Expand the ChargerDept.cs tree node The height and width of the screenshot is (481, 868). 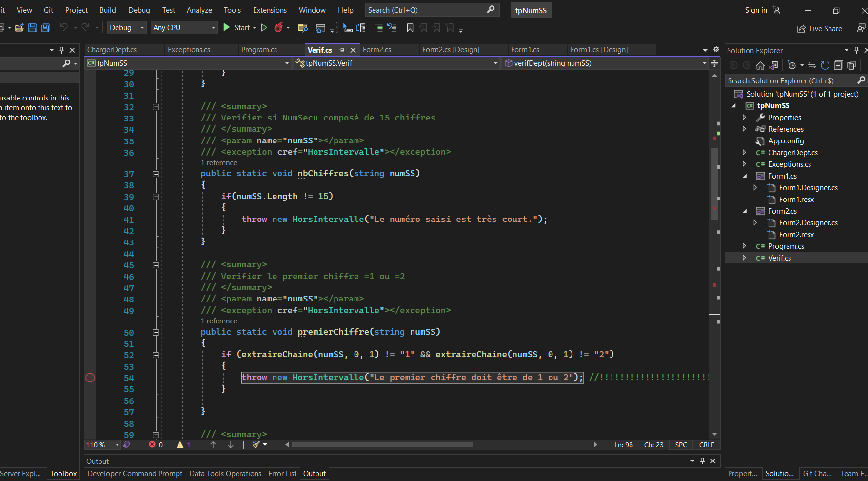[744, 153]
